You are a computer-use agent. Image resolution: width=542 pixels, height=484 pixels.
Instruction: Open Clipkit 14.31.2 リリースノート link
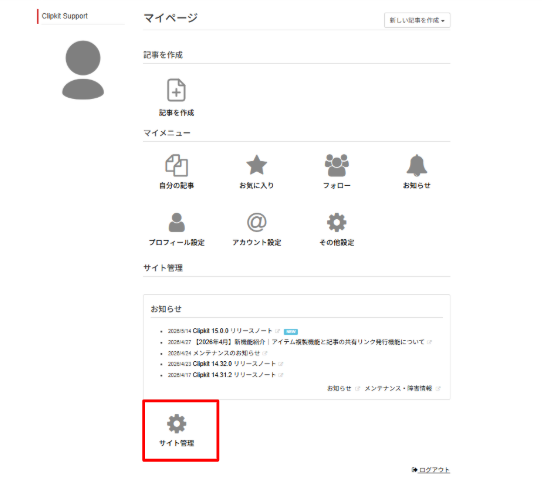click(234, 375)
